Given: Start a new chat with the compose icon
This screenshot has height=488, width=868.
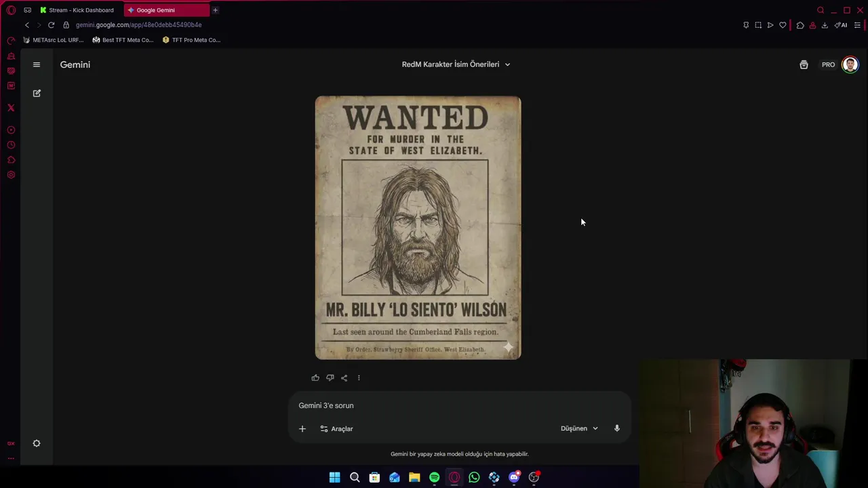Looking at the screenshot, I should (x=37, y=93).
